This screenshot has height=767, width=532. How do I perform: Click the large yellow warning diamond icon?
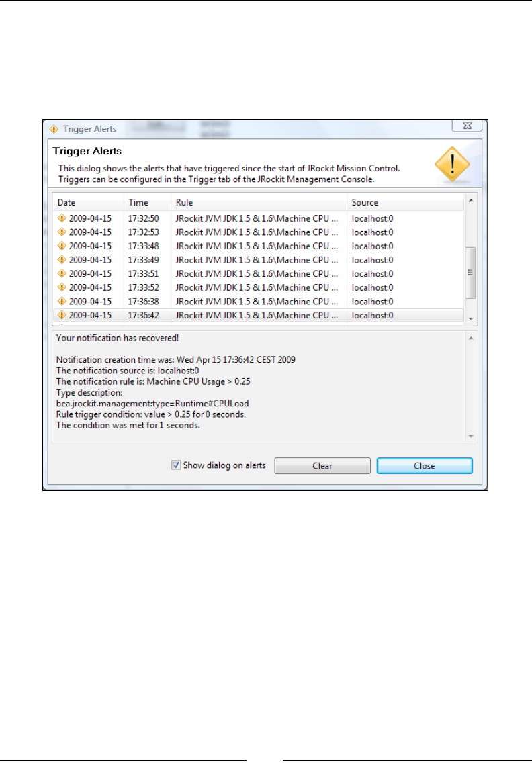coord(452,165)
